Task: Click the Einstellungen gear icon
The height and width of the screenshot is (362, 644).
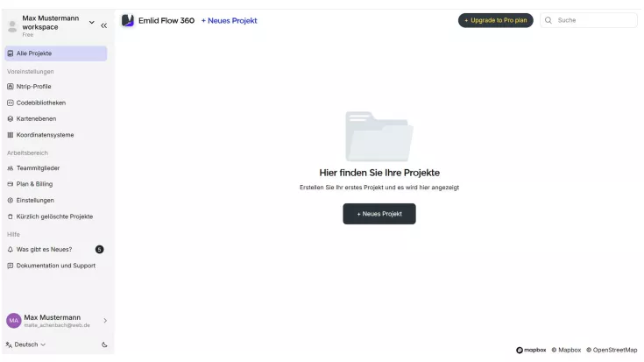Action: 11,200
